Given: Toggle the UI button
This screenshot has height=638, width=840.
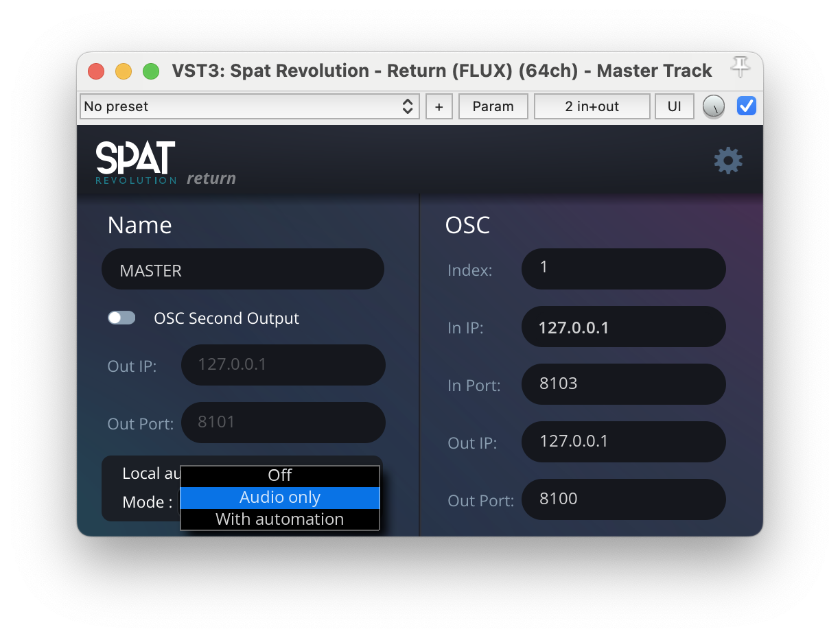Looking at the screenshot, I should point(674,106).
